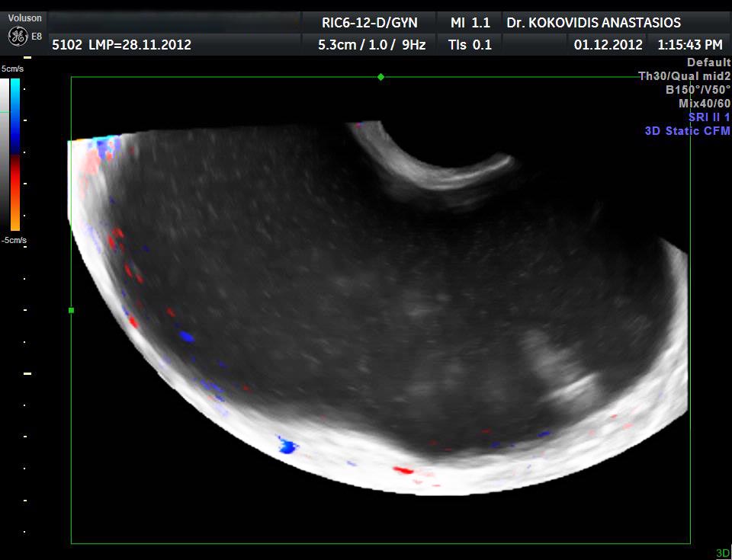Click the 5cm/s upper velocity label

click(x=13, y=69)
